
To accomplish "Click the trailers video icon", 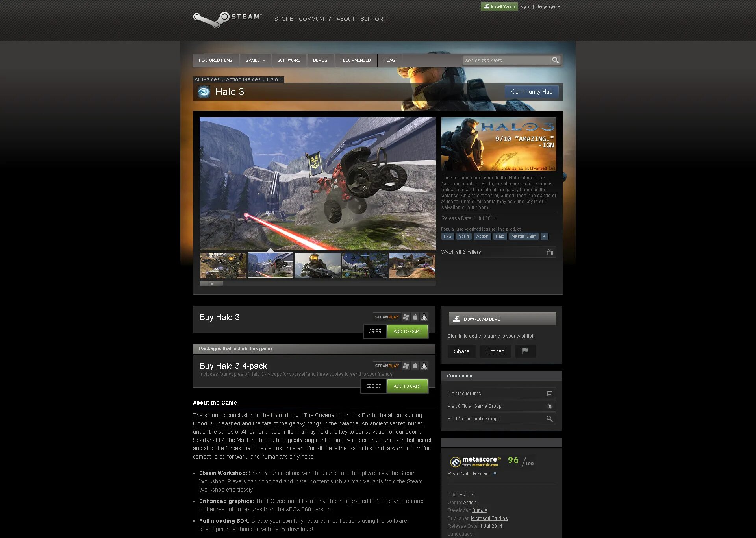I will [x=550, y=252].
